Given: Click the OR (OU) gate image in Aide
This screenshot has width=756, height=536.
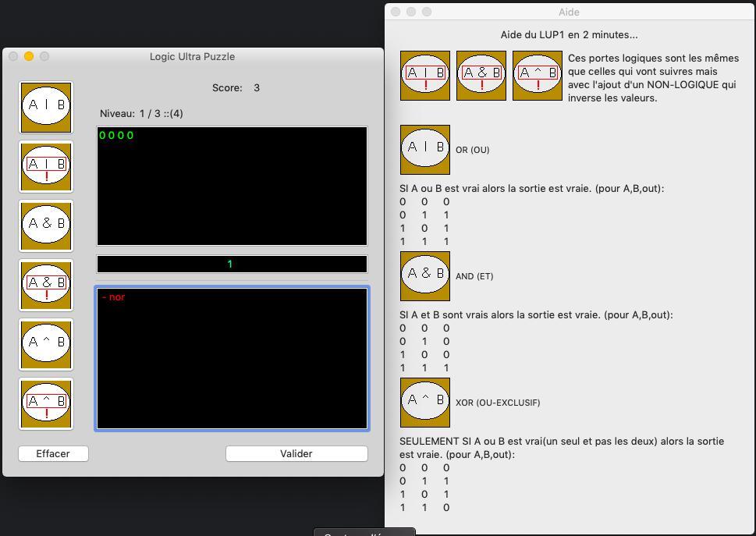Looking at the screenshot, I should coord(425,149).
